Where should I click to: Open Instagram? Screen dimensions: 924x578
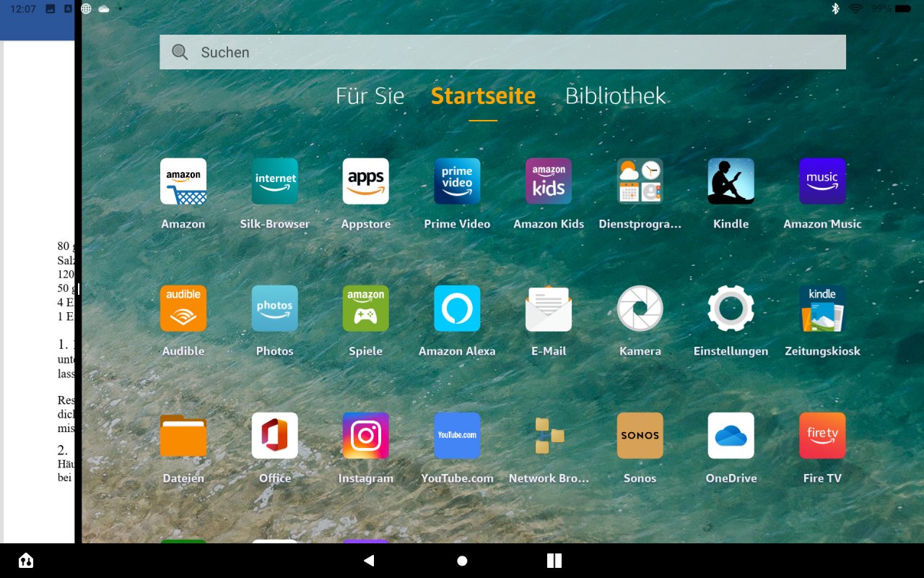[366, 436]
